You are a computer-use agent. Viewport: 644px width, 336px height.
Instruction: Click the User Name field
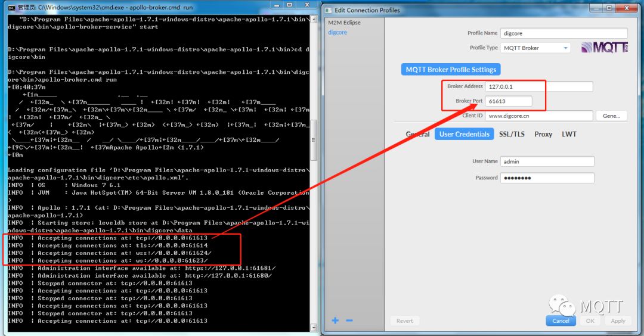547,161
